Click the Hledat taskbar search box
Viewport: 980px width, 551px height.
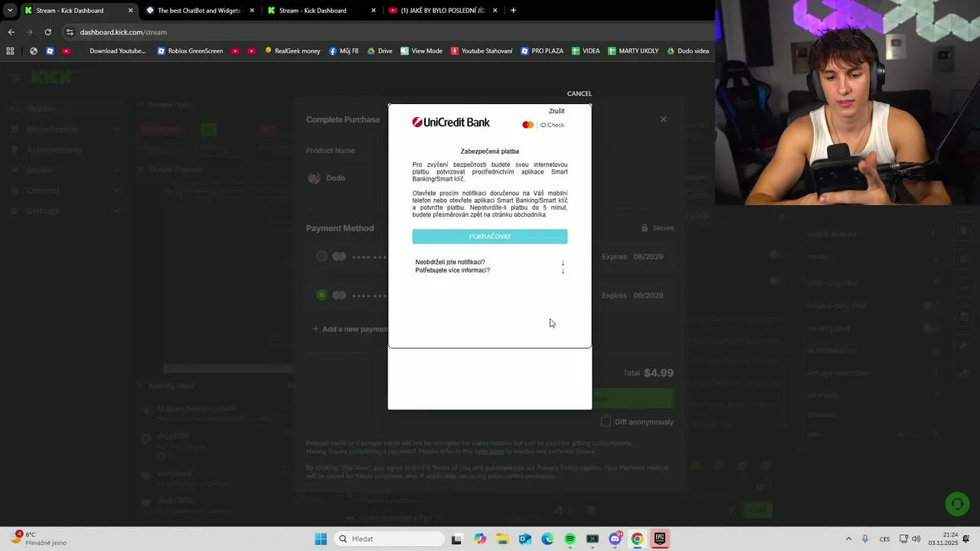[x=389, y=539]
